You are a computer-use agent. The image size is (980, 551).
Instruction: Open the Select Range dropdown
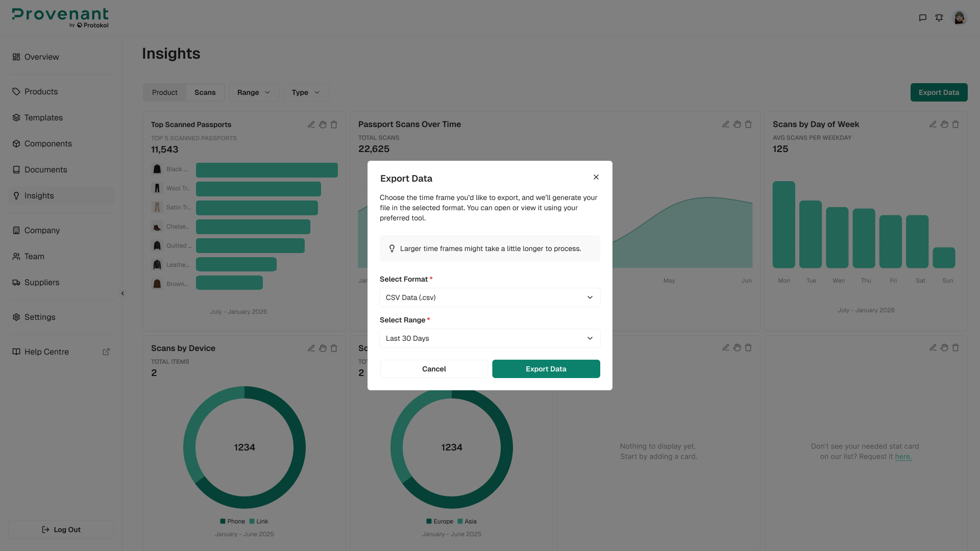tap(490, 338)
